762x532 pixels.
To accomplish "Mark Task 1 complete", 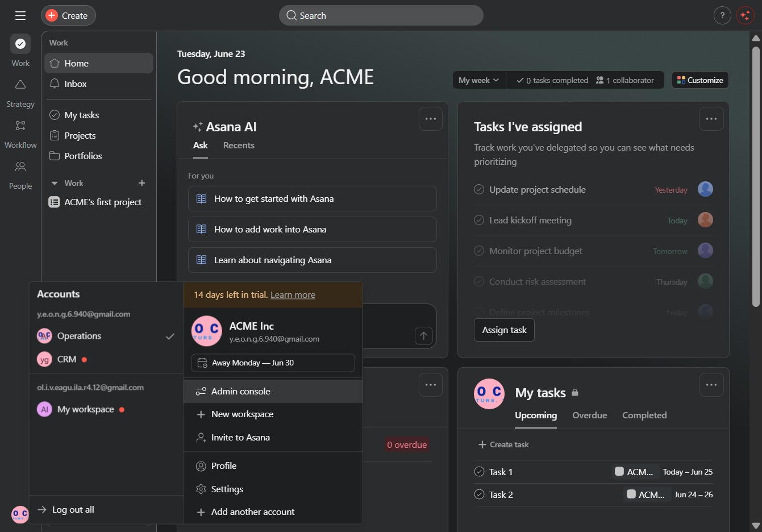I will pyautogui.click(x=479, y=472).
